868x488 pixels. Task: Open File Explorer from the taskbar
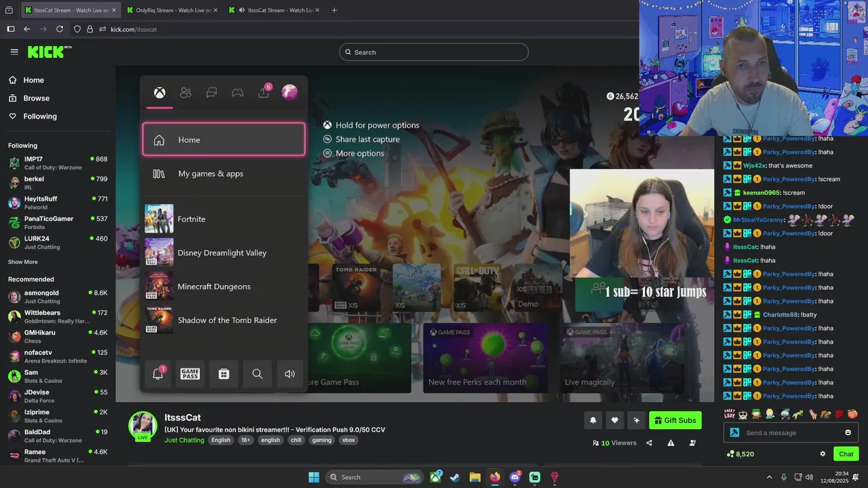(475, 477)
